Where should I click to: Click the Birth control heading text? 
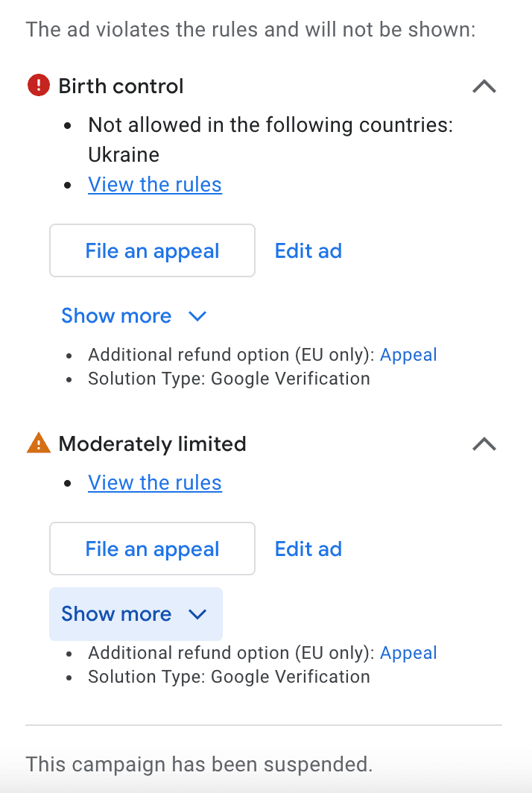[x=121, y=86]
